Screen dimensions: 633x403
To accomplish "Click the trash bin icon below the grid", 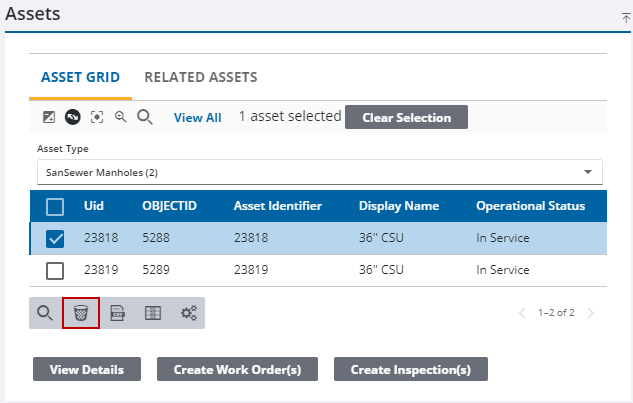I will tap(81, 313).
